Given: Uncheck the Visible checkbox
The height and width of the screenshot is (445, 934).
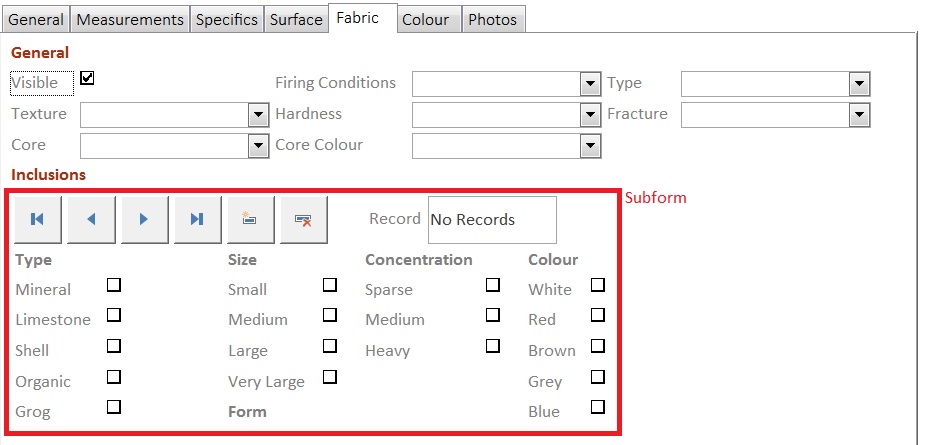Looking at the screenshot, I should click(x=87, y=78).
